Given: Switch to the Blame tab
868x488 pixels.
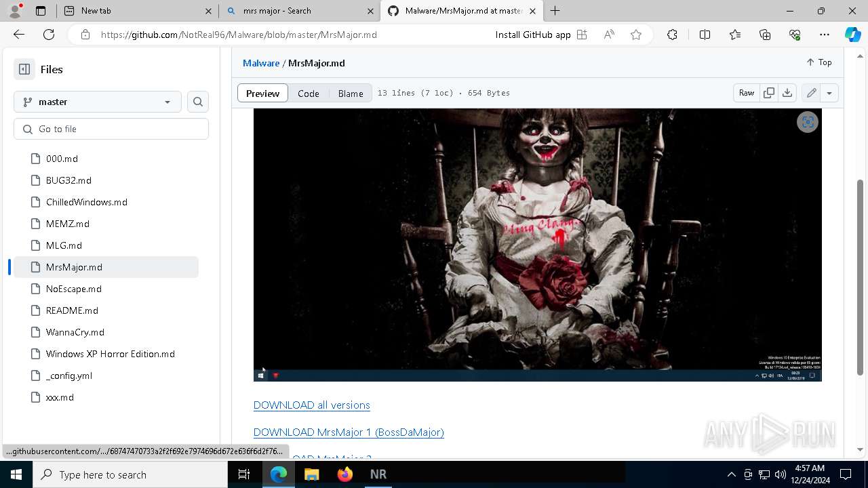Looking at the screenshot, I should pyautogui.click(x=351, y=94).
